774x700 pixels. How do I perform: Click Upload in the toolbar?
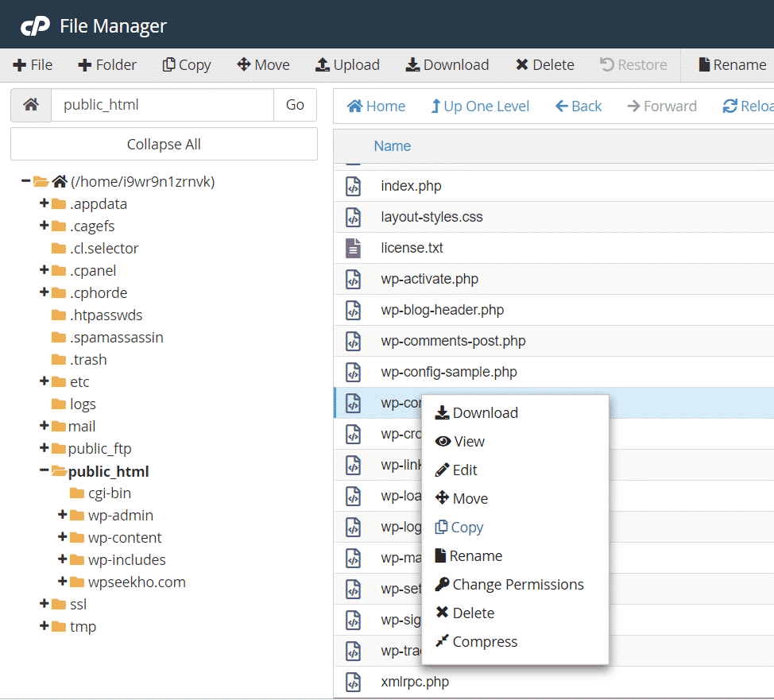point(347,64)
